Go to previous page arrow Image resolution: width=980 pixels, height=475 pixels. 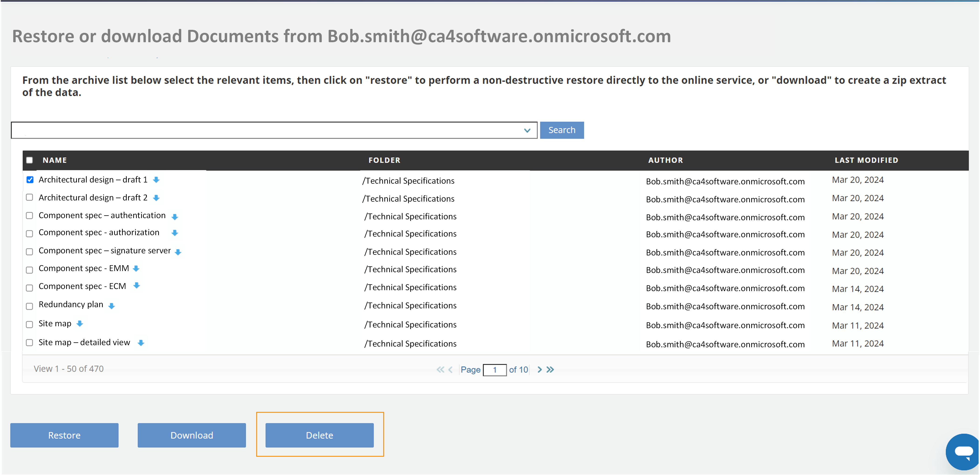(451, 370)
